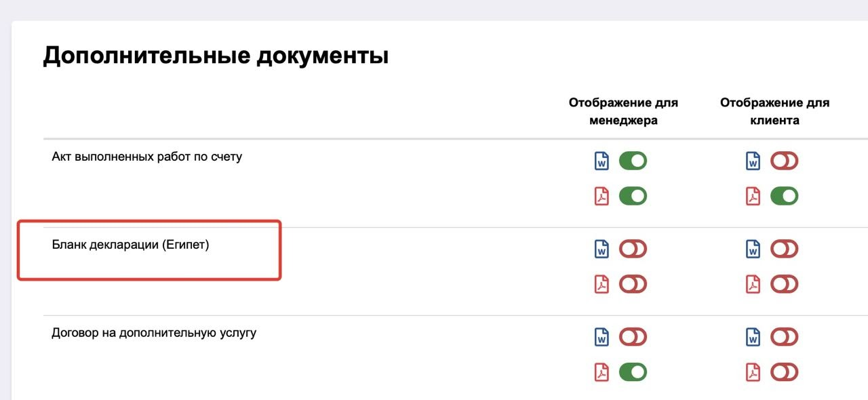
Task: Open manager Word icon for Бланк декларации (Египет)
Action: coord(601,249)
